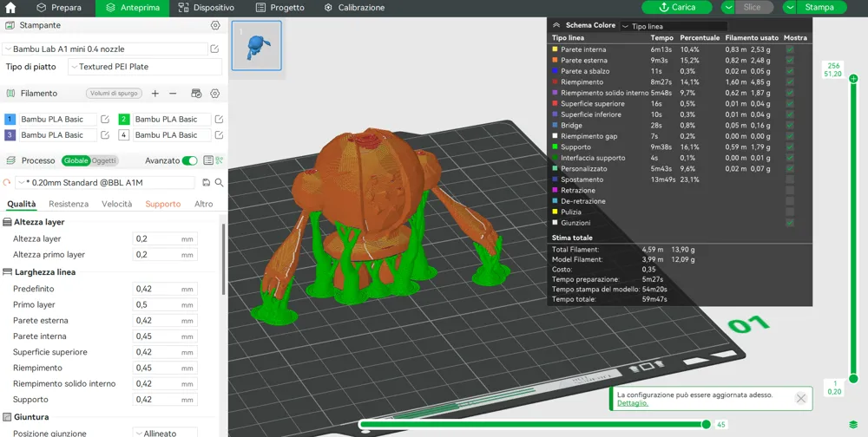
Task: Open filament 1 Bambu PLA Basic dropdown
Action: click(57, 119)
